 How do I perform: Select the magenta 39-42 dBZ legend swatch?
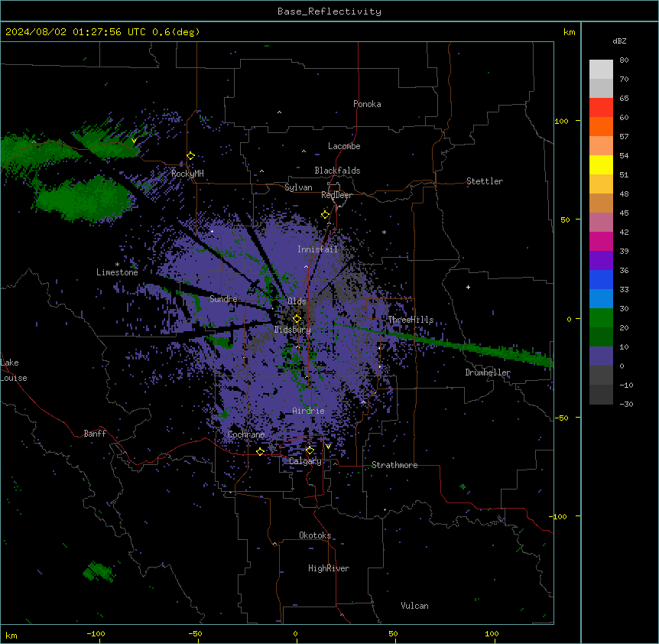(x=601, y=241)
